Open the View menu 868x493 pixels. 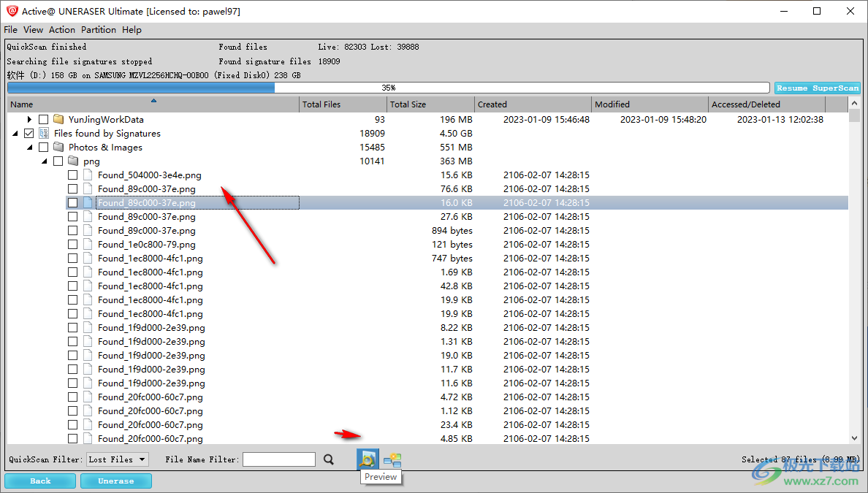point(33,30)
